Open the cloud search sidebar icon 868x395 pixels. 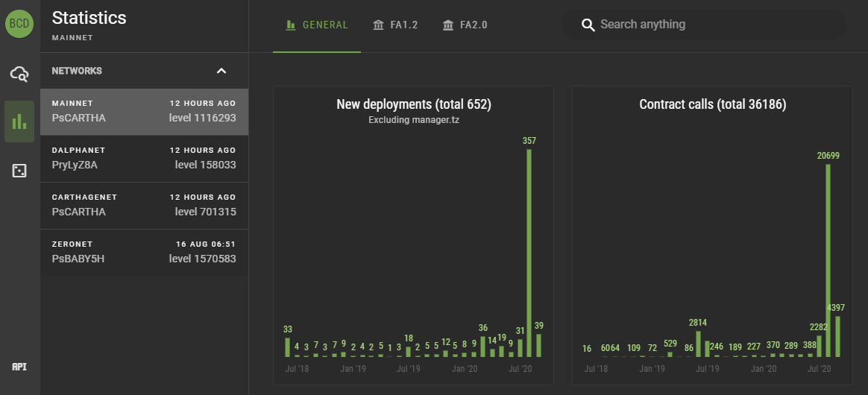point(19,74)
